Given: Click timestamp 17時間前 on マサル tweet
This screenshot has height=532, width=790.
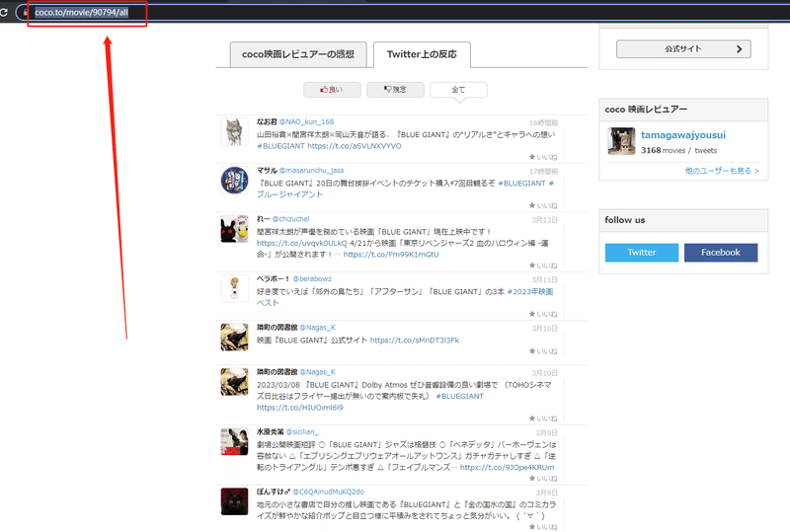Looking at the screenshot, I should tap(543, 172).
